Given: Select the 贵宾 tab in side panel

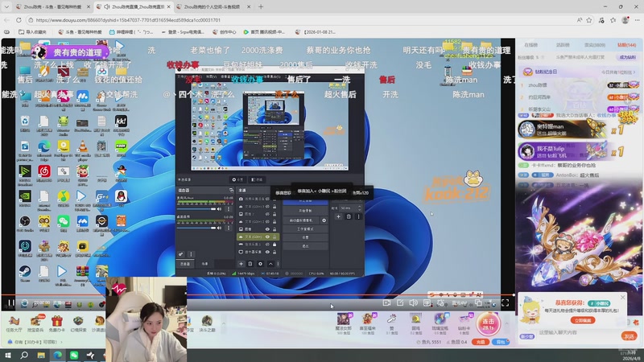Looking at the screenshot, I should pyautogui.click(x=595, y=45).
